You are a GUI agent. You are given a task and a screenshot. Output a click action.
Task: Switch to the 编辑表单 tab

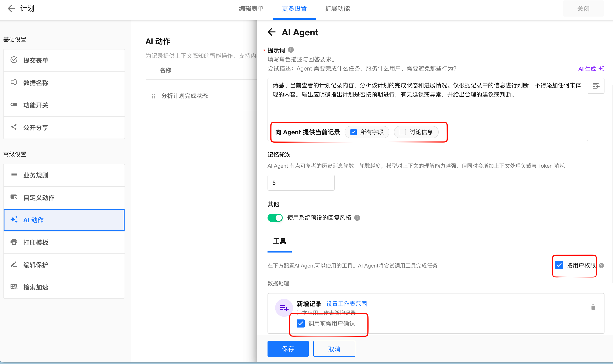[251, 9]
